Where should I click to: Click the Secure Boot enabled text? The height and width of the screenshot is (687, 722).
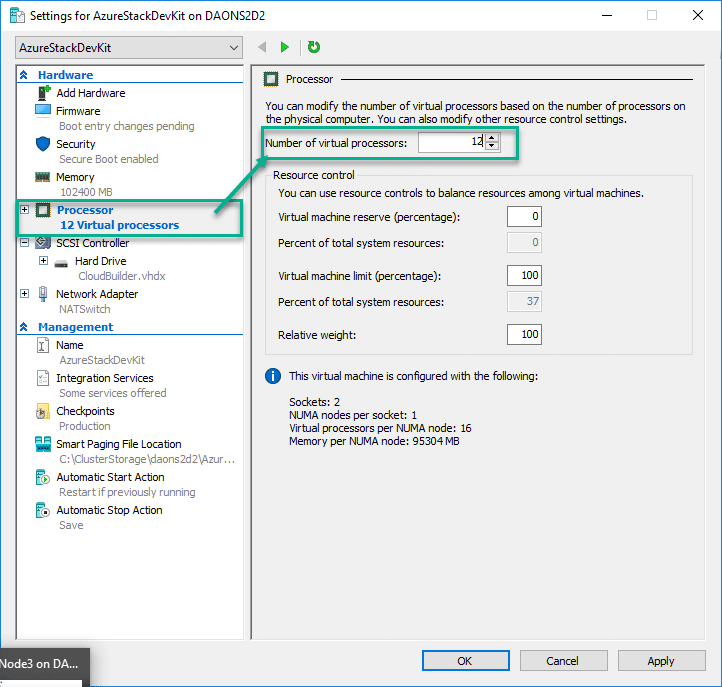point(109,159)
